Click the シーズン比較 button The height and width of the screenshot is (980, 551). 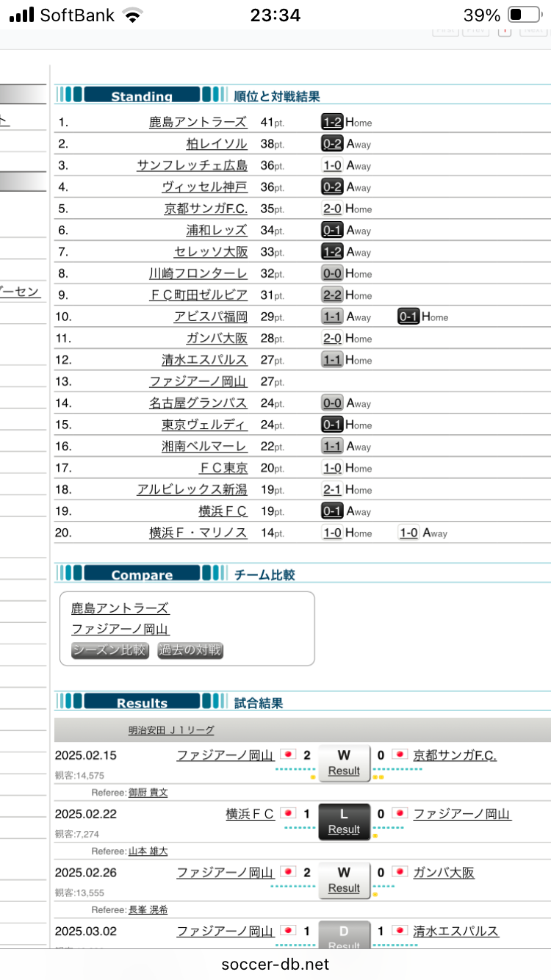coord(110,651)
